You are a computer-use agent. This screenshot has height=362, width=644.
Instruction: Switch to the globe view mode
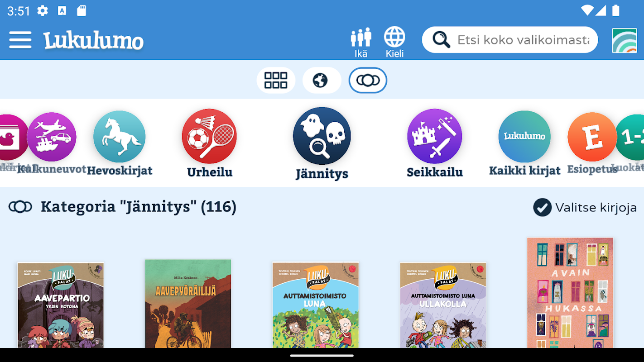(321, 80)
